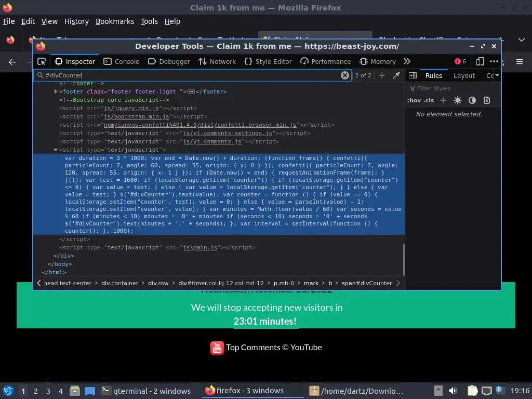The width and height of the screenshot is (532, 399).
Task: Open js/yt-comments.js link
Action: (212, 141)
